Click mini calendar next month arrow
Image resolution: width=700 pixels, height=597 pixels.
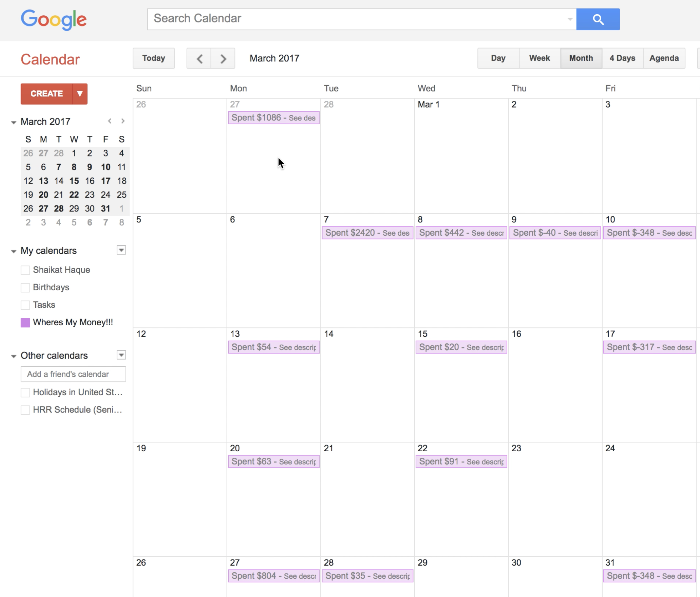[x=123, y=121]
